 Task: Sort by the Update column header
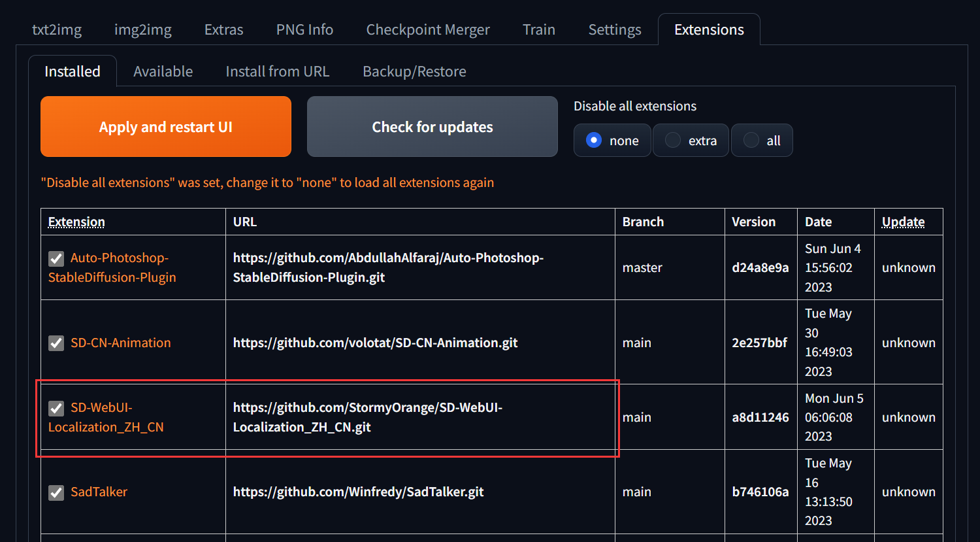903,222
